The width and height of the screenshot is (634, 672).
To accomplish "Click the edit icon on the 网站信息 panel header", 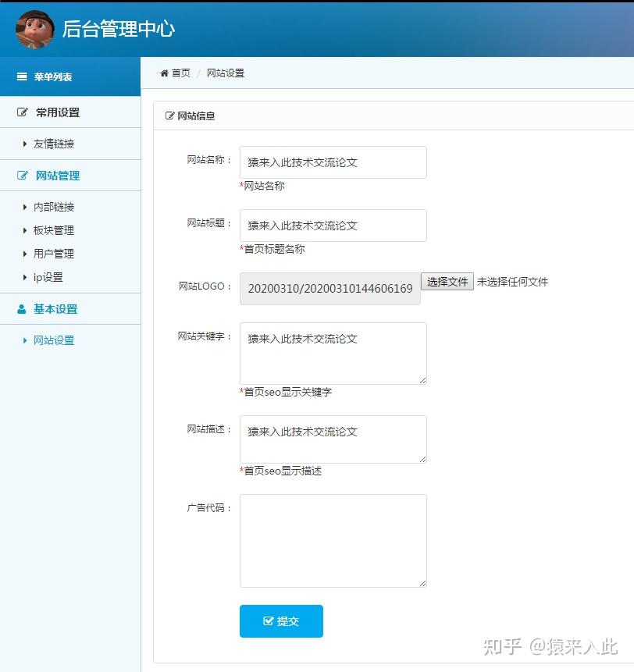I will (169, 116).
